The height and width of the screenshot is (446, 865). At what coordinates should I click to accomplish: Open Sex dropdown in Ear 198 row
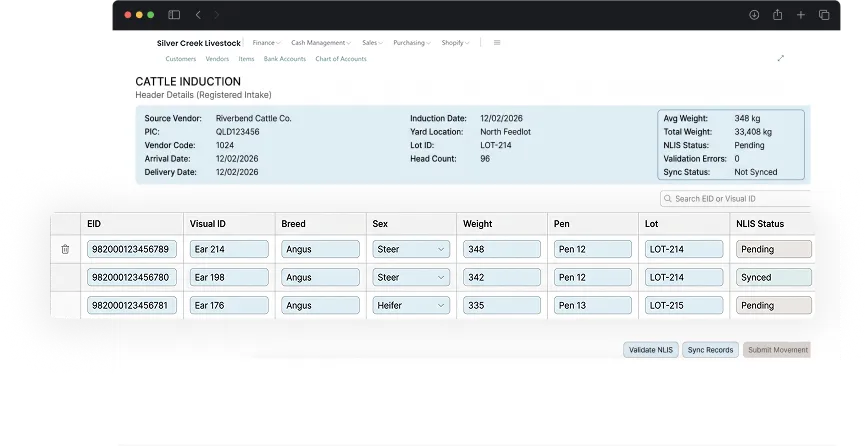[x=411, y=277]
